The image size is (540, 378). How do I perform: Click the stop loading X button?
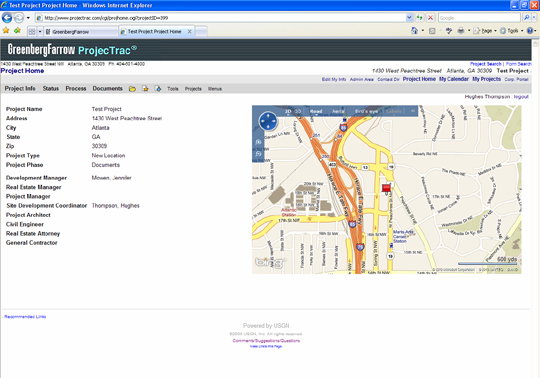430,18
